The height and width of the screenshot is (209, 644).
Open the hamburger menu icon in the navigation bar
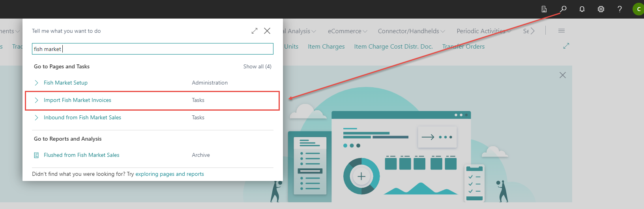[x=562, y=31]
